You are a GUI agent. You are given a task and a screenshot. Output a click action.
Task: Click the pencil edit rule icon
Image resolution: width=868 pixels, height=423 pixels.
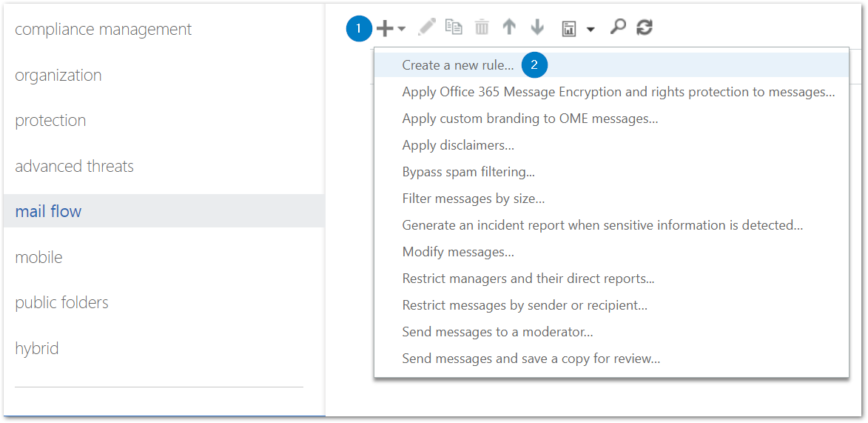pos(427,27)
